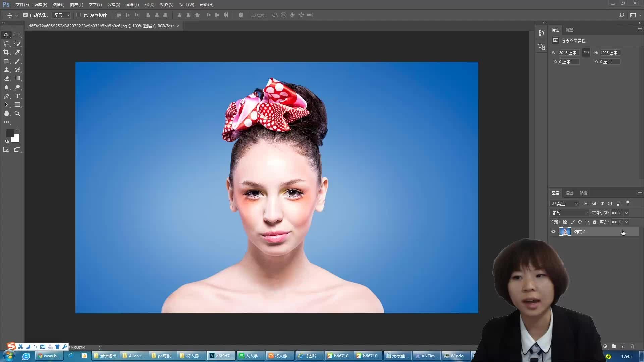
Task: Select the Hand tool
Action: coord(6,114)
